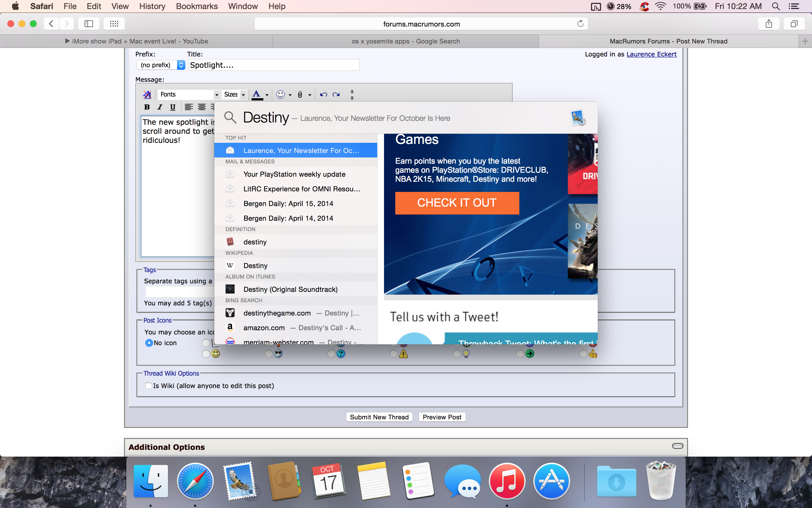The image size is (812, 508).
Task: Expand the smilies dropdown arrow
Action: click(x=290, y=95)
